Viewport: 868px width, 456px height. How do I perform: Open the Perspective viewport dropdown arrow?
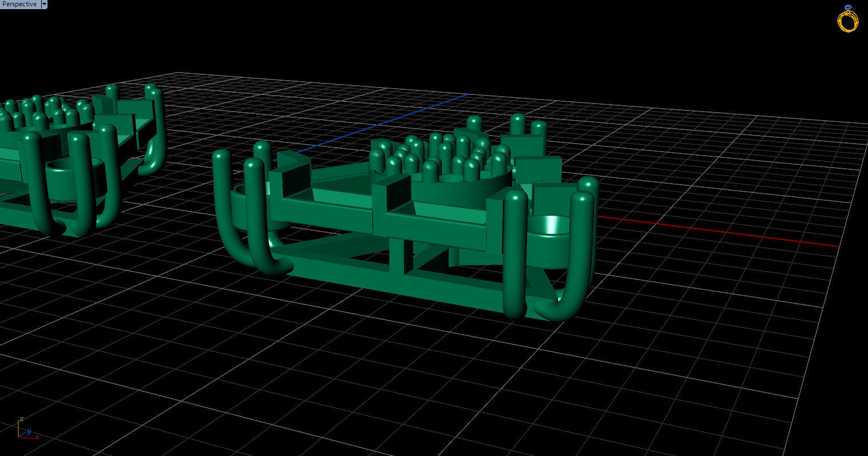[45, 4]
